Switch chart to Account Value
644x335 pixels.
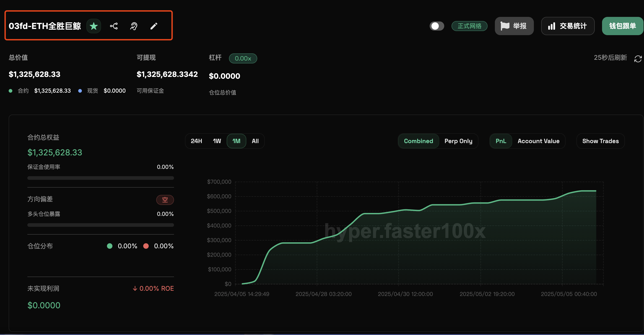click(538, 141)
